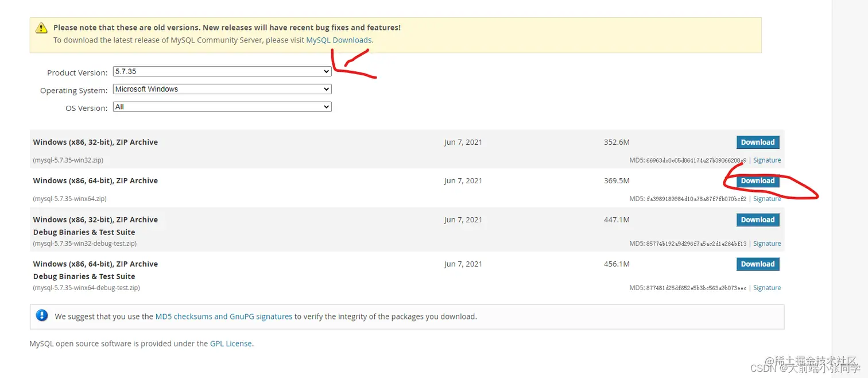The width and height of the screenshot is (868, 378).
Task: Click the Product Version label
Action: 77,73
